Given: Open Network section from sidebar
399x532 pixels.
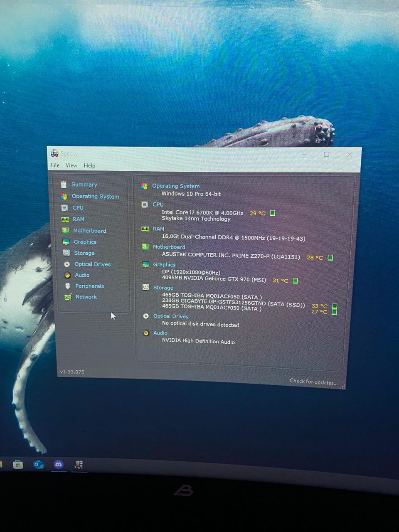Looking at the screenshot, I should [x=86, y=297].
